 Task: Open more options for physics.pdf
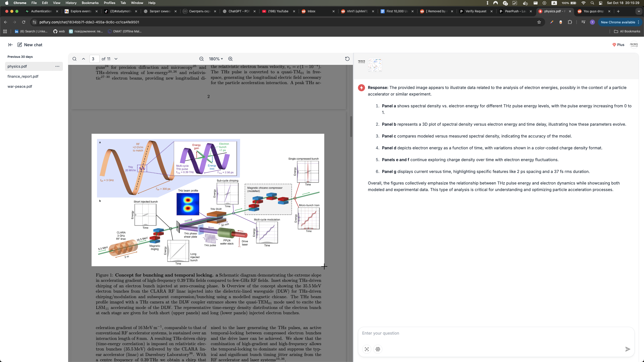point(57,66)
